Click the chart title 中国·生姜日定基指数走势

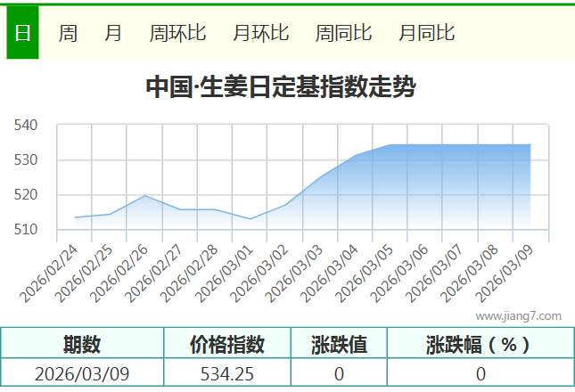click(x=280, y=87)
